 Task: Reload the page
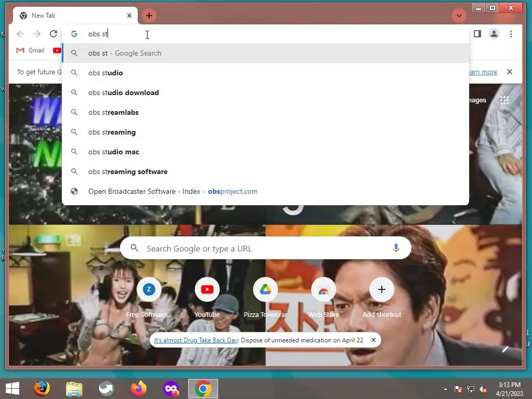point(54,34)
